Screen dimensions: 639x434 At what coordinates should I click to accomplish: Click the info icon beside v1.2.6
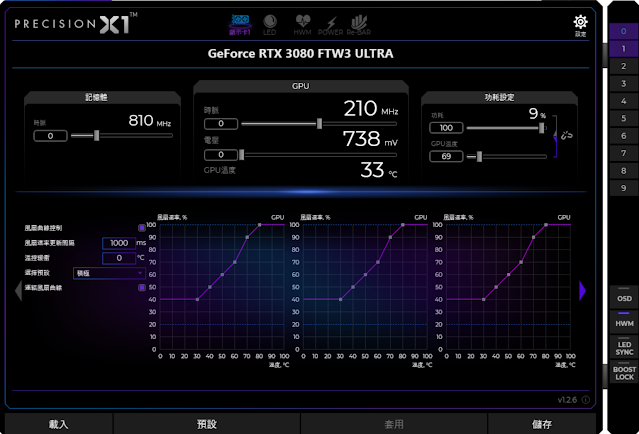586,400
